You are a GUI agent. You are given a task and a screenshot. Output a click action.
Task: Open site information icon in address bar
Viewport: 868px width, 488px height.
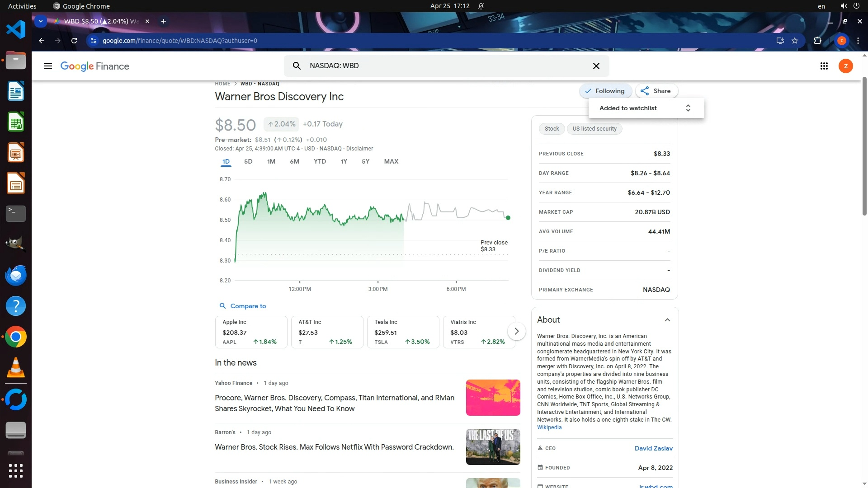click(x=94, y=41)
